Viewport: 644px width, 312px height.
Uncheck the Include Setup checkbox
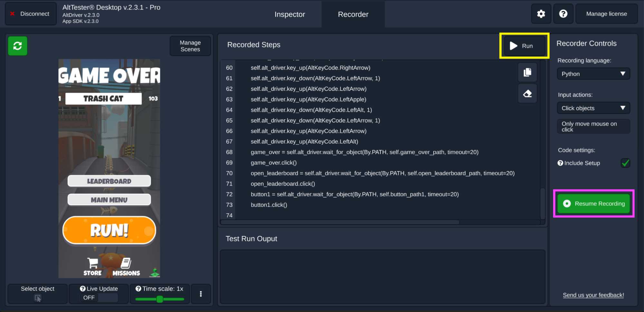click(x=625, y=163)
